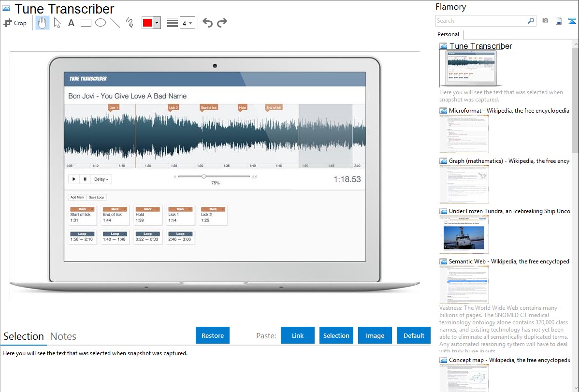Screen dimensions: 579x392
Task: Open the annotation color dropdown arrow
Action: (157, 23)
